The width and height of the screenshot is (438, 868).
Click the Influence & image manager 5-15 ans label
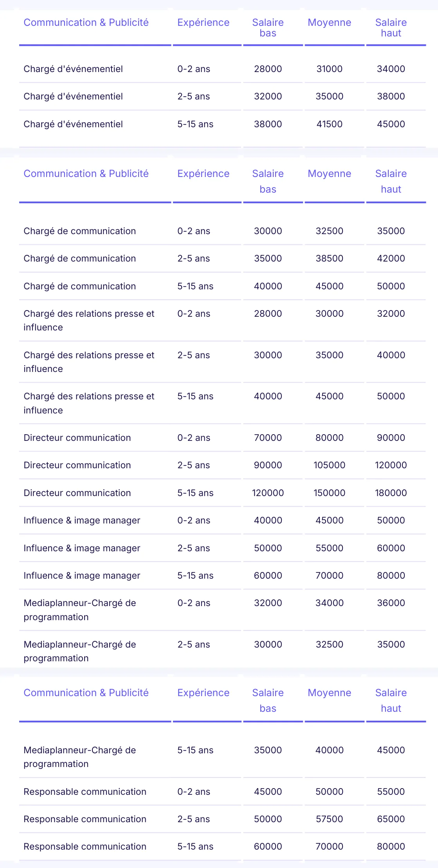[82, 576]
